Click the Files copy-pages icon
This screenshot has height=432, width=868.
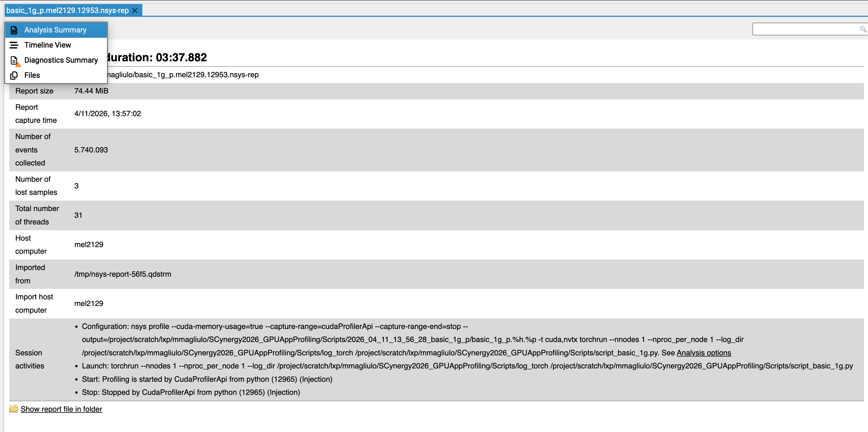tap(14, 75)
